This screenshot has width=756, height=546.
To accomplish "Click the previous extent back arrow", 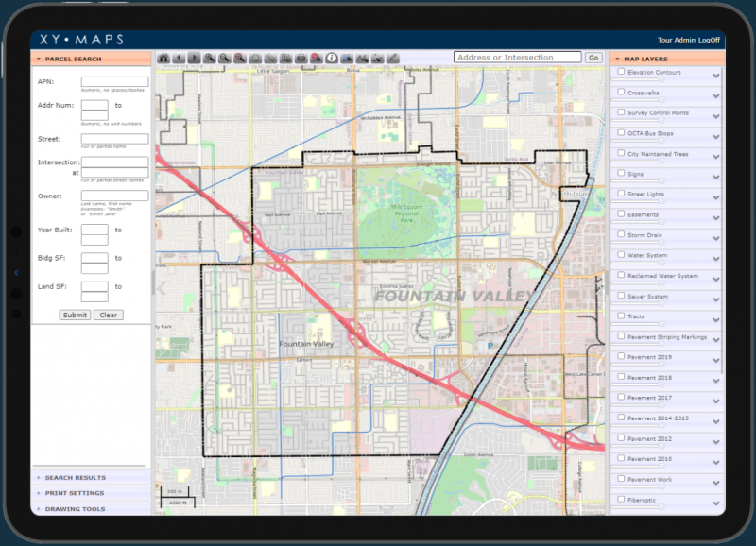I will pyautogui.click(x=179, y=57).
